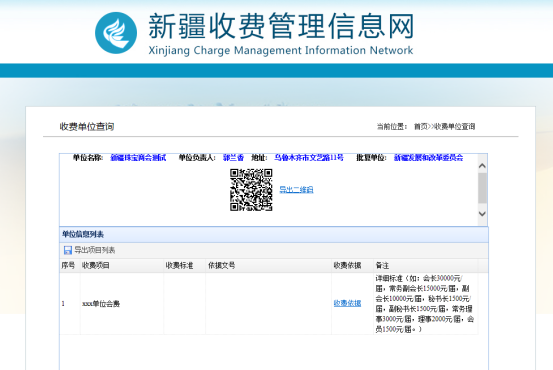The height and width of the screenshot is (370, 553).
Task: Click the 收费项目 column header
Action: 122,266
